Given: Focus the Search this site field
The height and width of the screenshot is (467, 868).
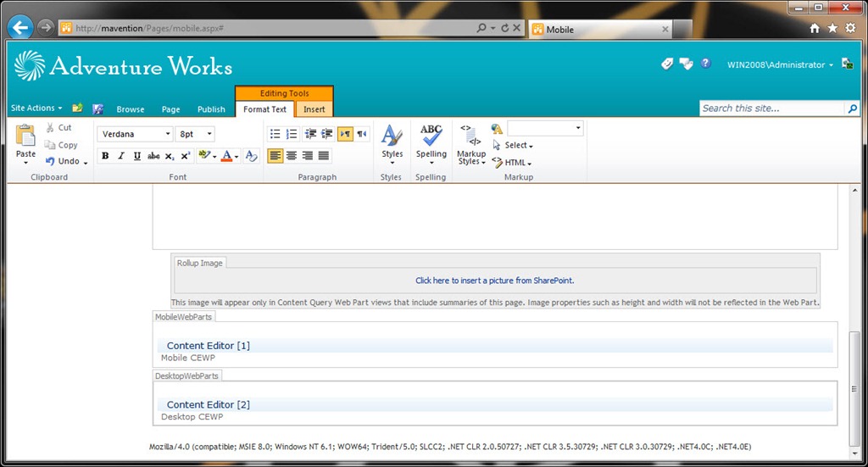Looking at the screenshot, I should pyautogui.click(x=771, y=108).
